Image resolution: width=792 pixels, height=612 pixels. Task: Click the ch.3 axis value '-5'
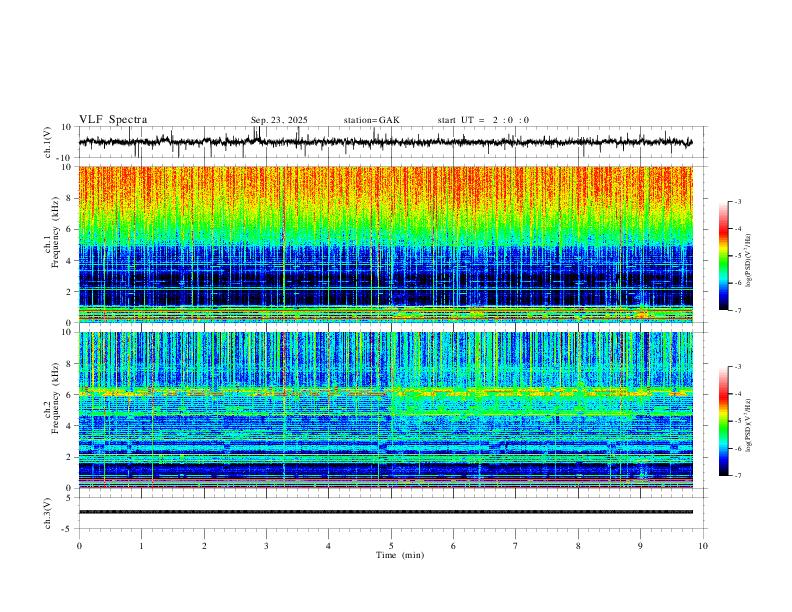[68, 529]
